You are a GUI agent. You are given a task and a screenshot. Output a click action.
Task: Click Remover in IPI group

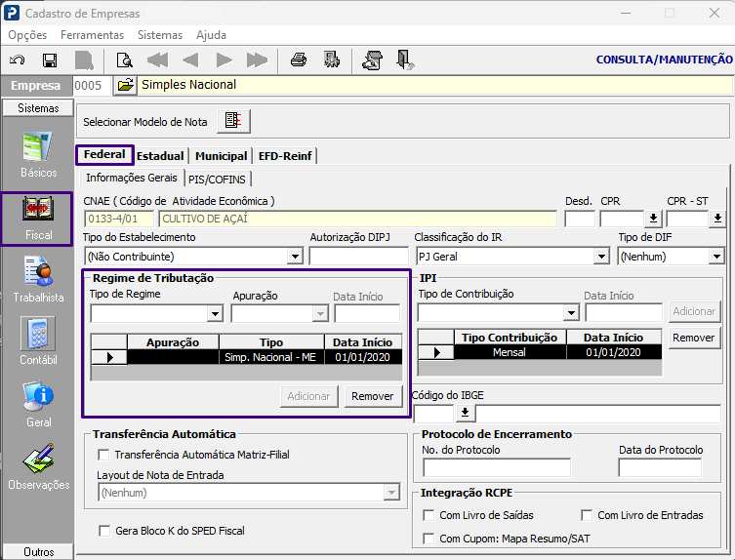coord(694,338)
